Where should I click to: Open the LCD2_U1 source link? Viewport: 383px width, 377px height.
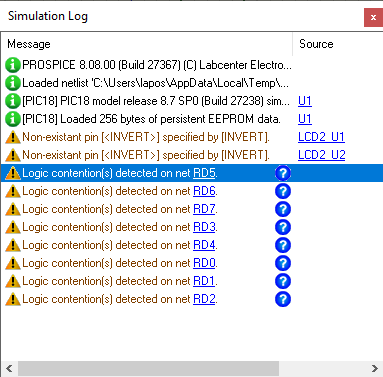321,137
